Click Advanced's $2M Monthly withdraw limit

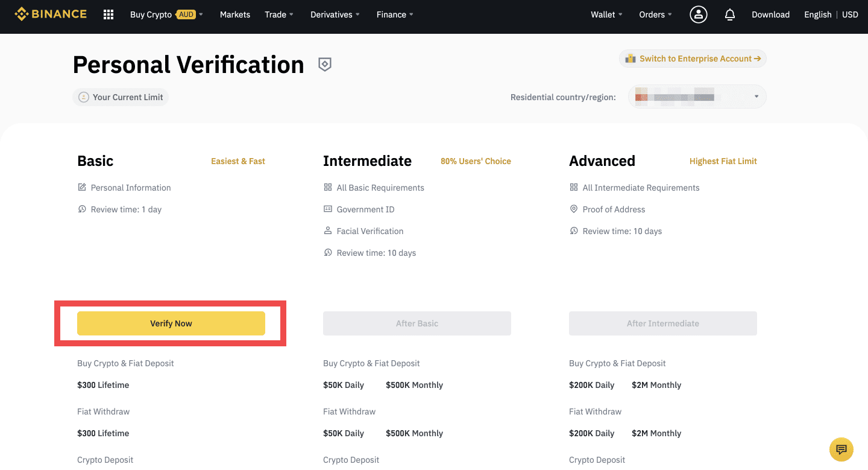(x=656, y=433)
